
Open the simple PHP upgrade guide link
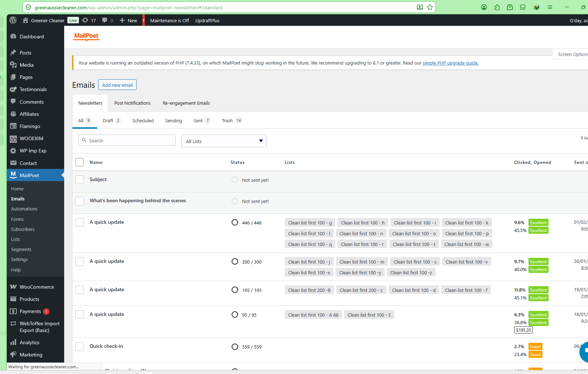pyautogui.click(x=450, y=63)
